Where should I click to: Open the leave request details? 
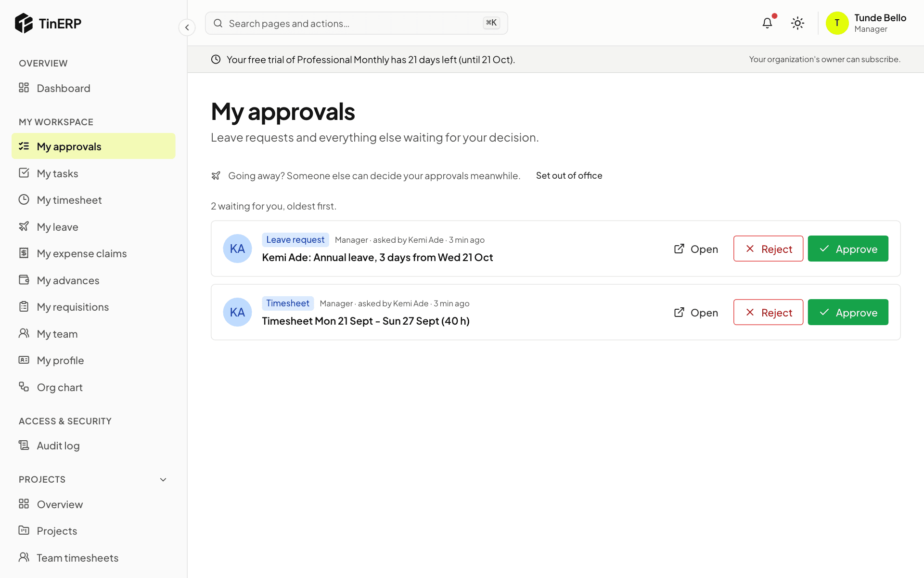(696, 249)
